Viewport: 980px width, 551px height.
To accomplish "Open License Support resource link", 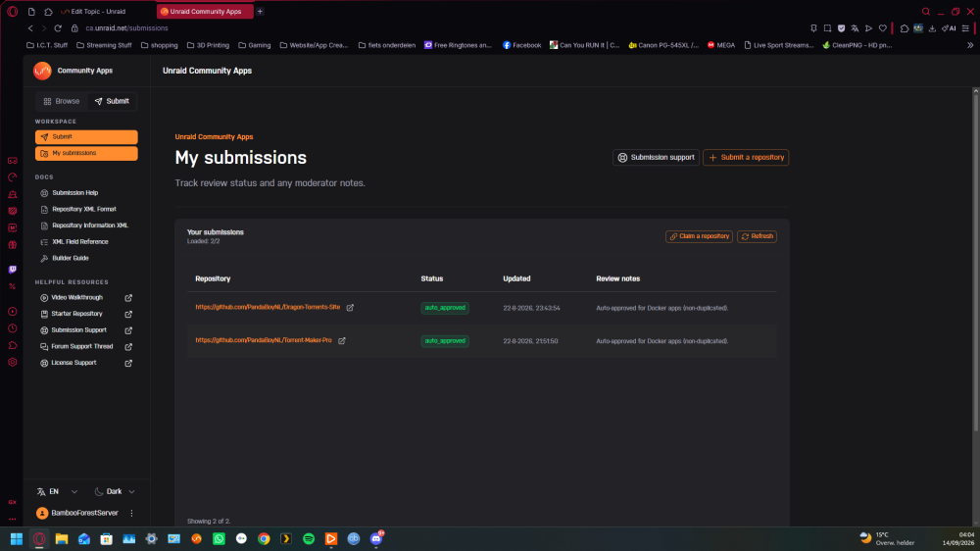I will coord(73,363).
